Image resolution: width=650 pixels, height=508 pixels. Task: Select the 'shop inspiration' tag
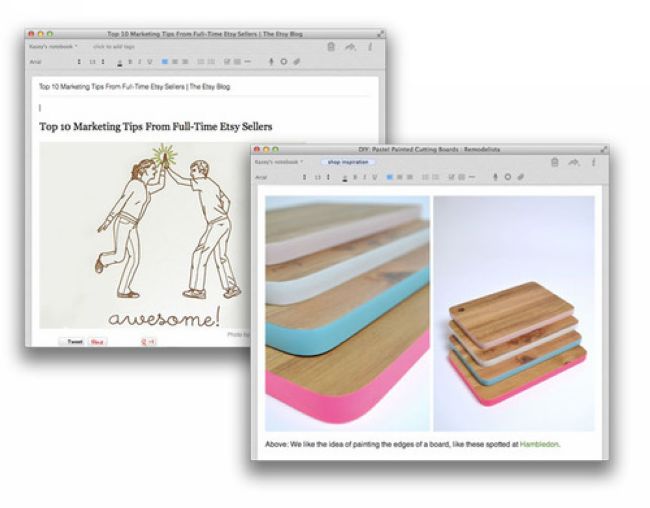pos(348,161)
